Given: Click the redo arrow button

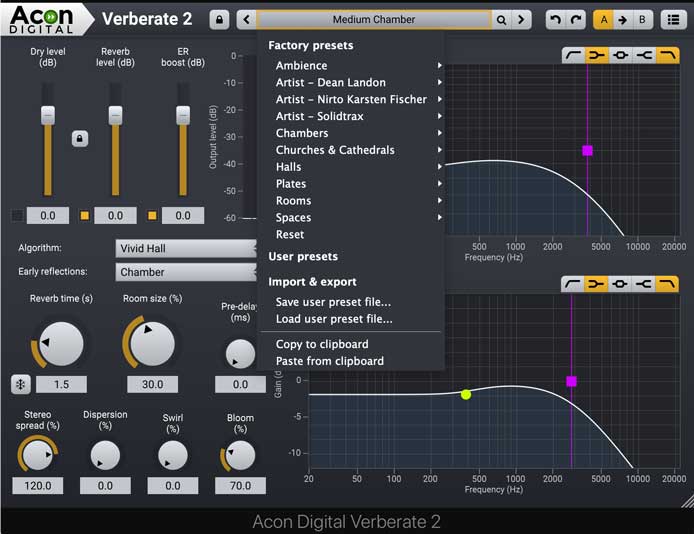Looking at the screenshot, I should (x=575, y=20).
